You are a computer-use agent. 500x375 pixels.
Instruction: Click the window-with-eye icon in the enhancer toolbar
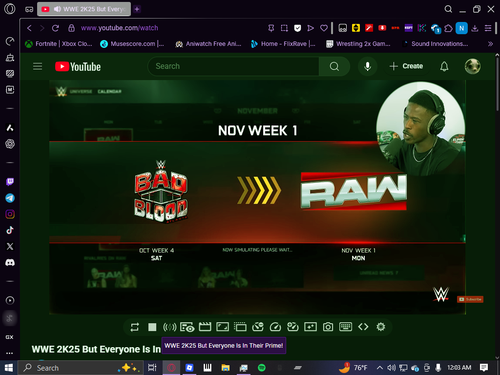tap(187, 327)
